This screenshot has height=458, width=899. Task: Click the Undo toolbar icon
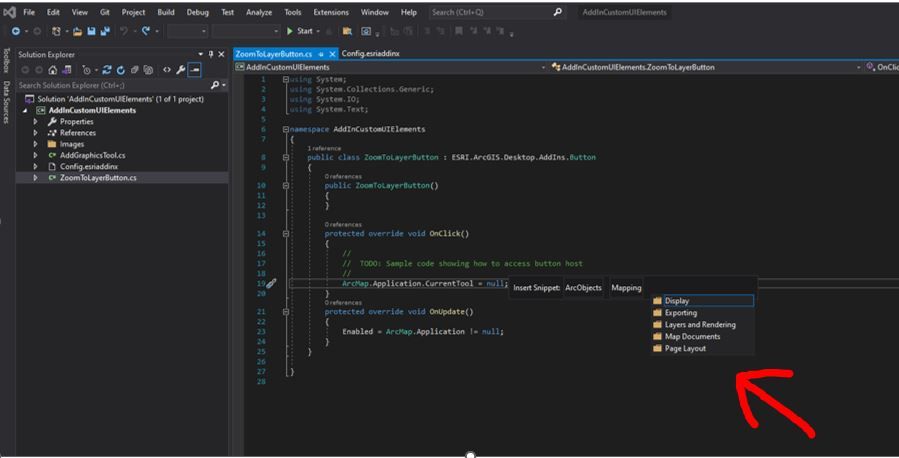tap(124, 31)
